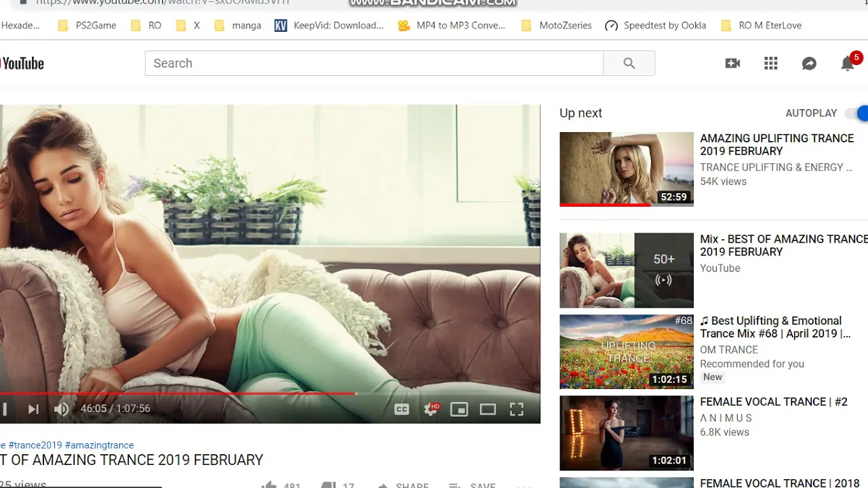Enable the miniplayer mode
Screen dimensions: 868x488
[459, 409]
